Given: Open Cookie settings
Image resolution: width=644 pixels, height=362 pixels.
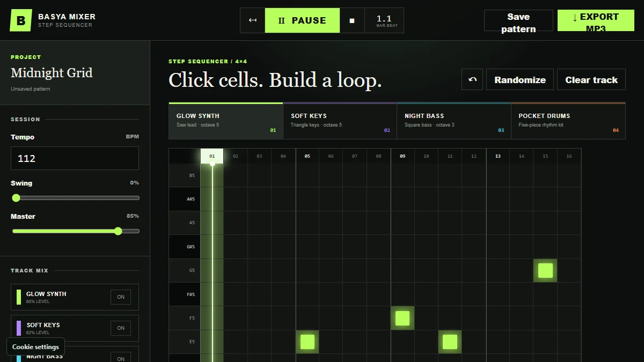Looking at the screenshot, I should click(35, 347).
